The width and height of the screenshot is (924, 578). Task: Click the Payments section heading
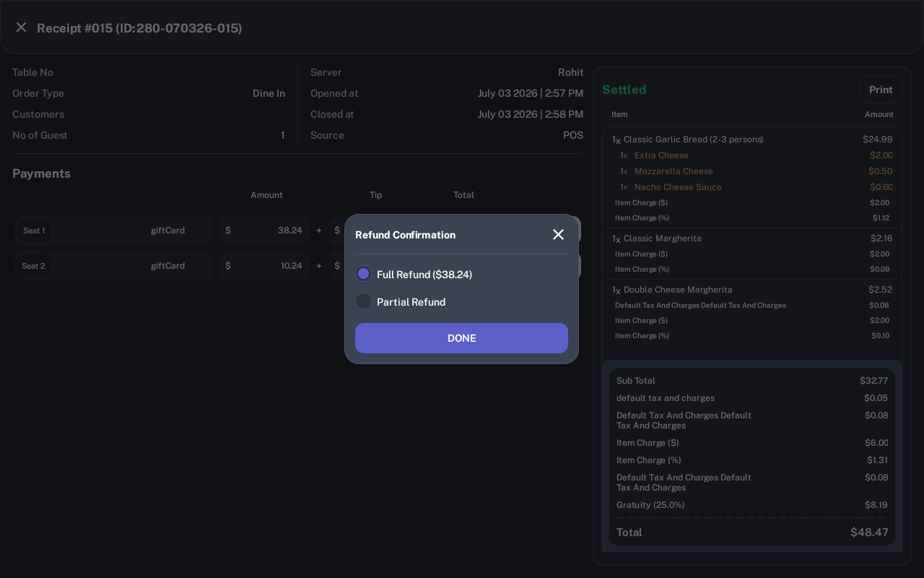click(41, 173)
